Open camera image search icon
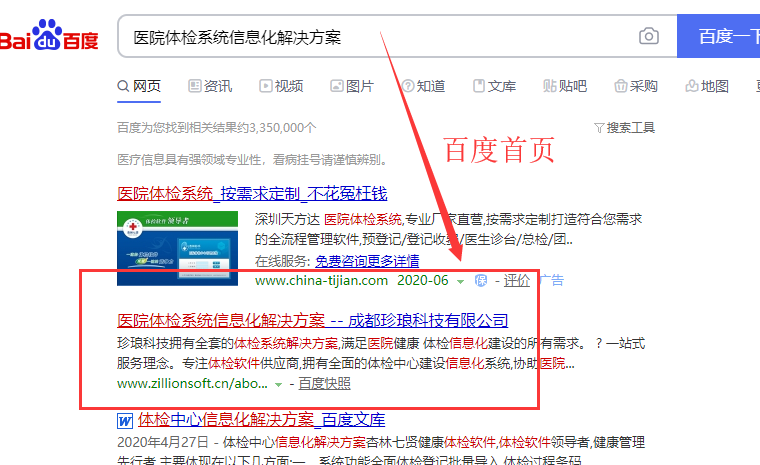This screenshot has height=465, width=760. pos(649,36)
